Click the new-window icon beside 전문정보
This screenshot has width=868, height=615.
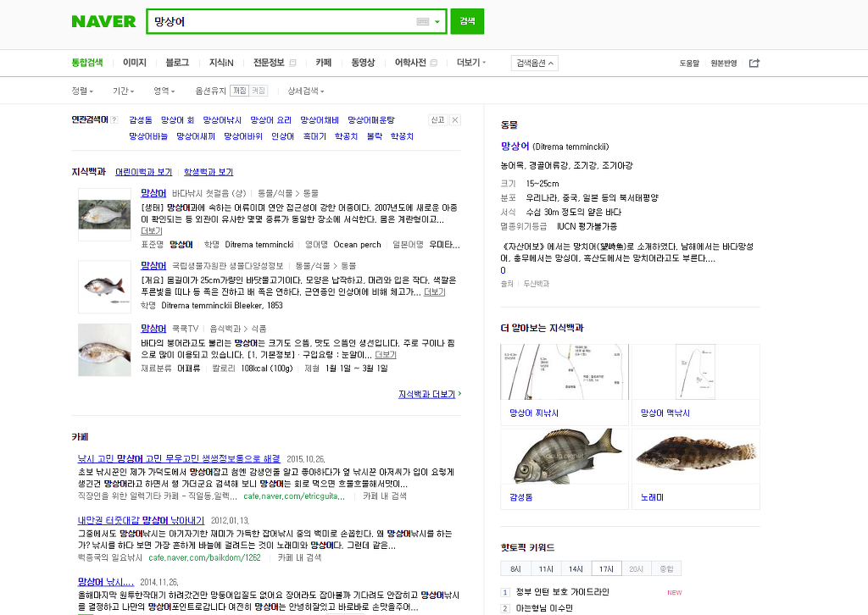click(292, 63)
